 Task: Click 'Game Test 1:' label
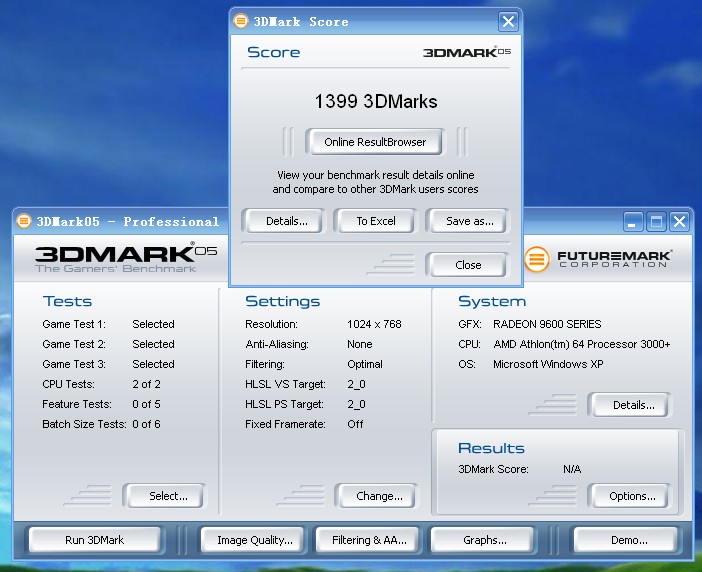coord(74,324)
